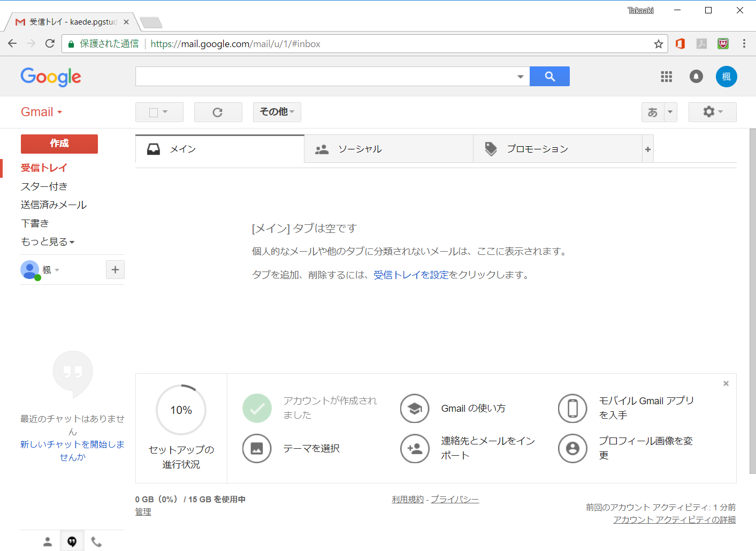Open the Google apps grid icon
Image resolution: width=756 pixels, height=551 pixels.
[666, 77]
